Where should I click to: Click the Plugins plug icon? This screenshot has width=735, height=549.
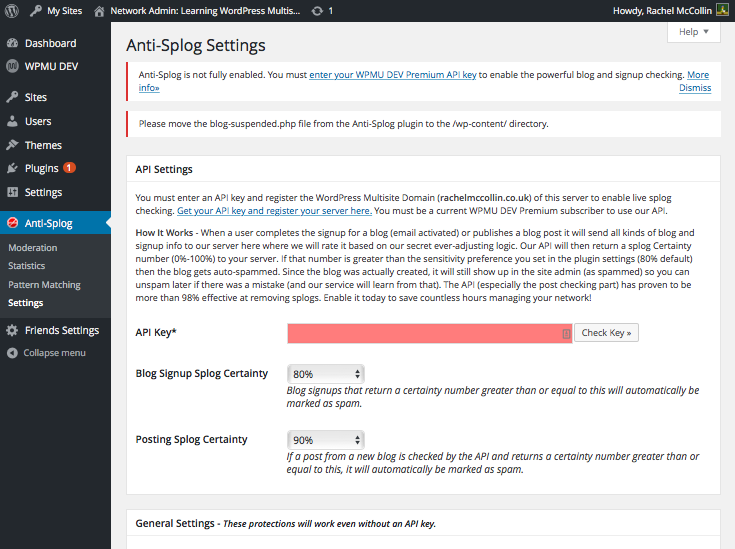[x=13, y=168]
